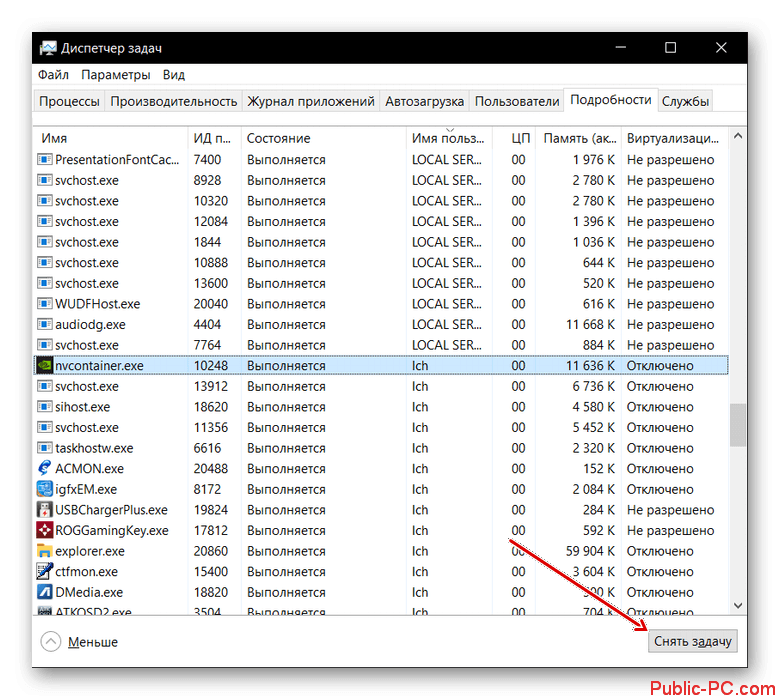Select the ACMON.exe process name
This screenshot has width=780, height=700.
tap(90, 469)
